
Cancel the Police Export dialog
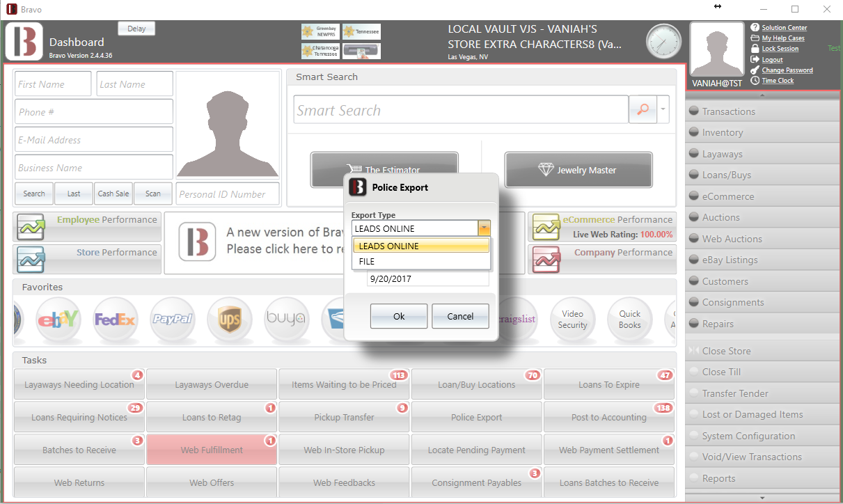(460, 316)
